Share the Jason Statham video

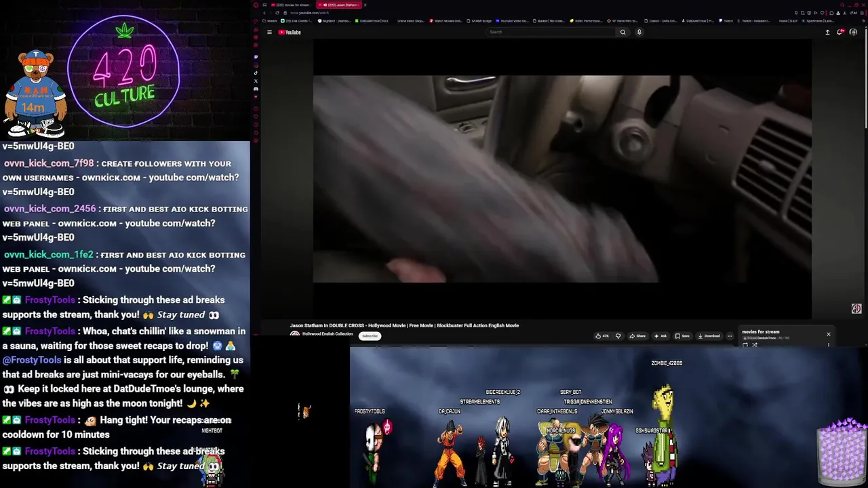point(637,336)
